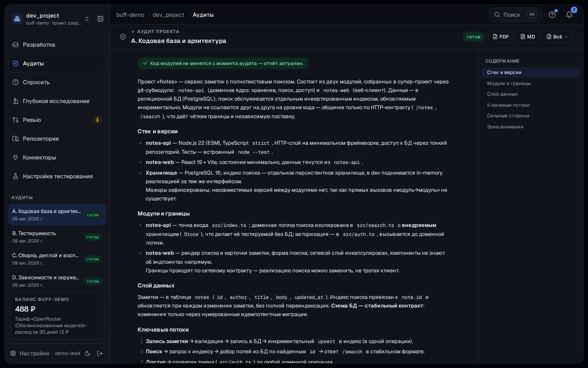The height and width of the screenshot is (368, 588).
Task: Toggle dark mode moon icon
Action: click(87, 353)
